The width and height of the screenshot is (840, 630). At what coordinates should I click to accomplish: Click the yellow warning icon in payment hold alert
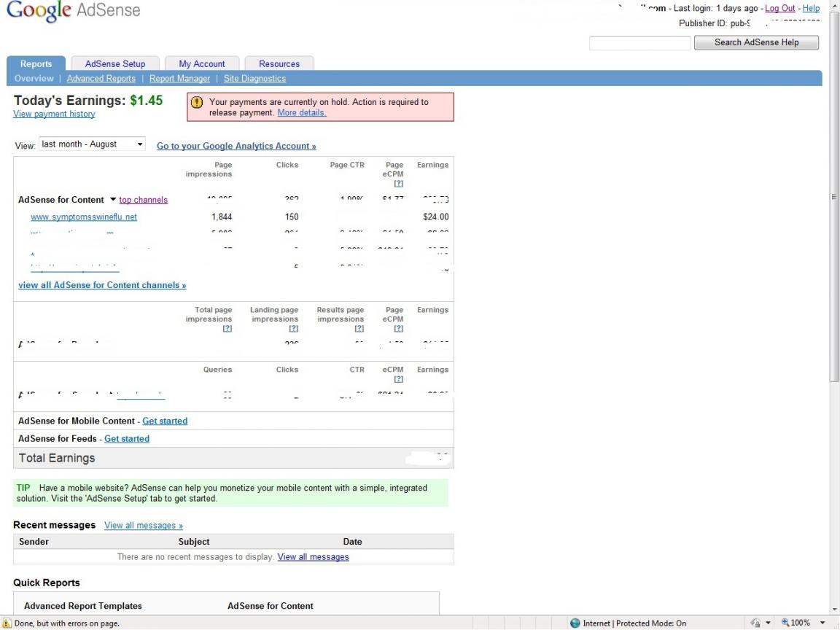[196, 103]
